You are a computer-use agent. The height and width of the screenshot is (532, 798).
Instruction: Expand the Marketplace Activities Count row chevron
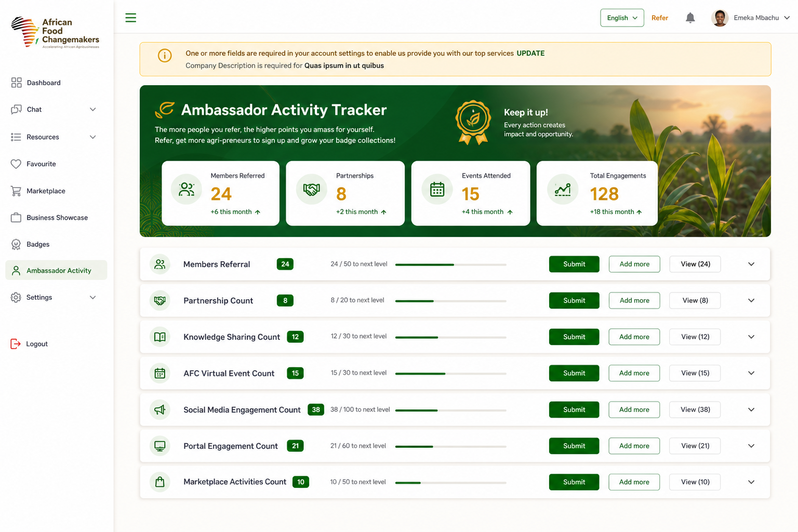click(x=751, y=482)
